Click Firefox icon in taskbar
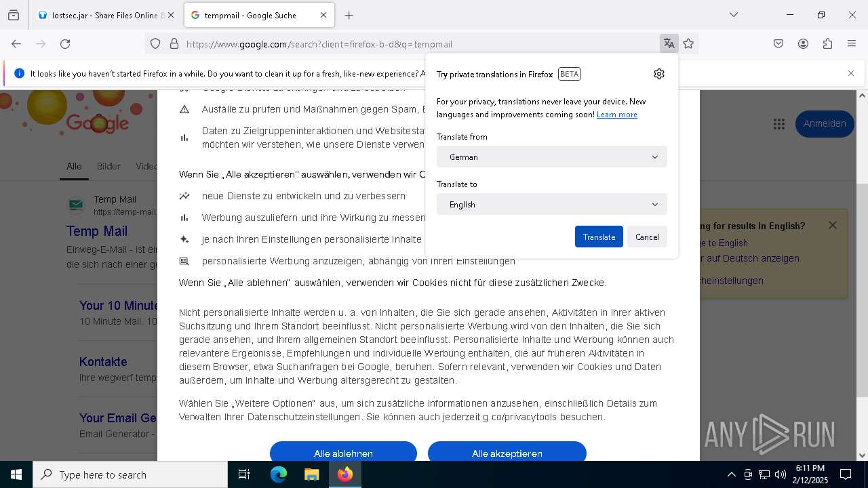Image resolution: width=868 pixels, height=488 pixels. pyautogui.click(x=345, y=474)
